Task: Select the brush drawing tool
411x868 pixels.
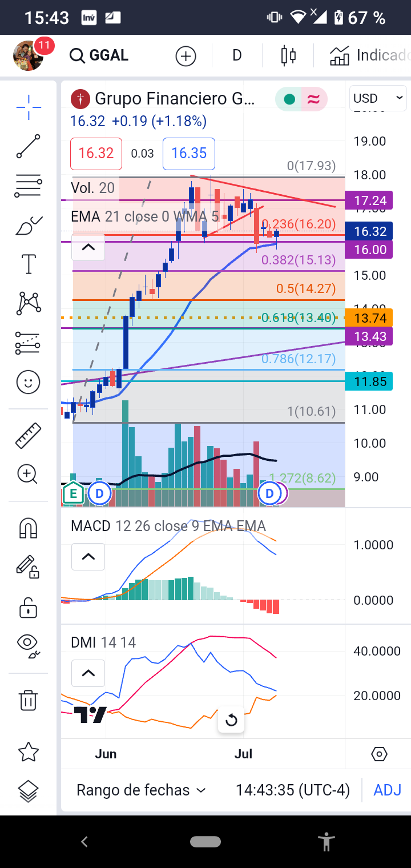Action: (29, 226)
